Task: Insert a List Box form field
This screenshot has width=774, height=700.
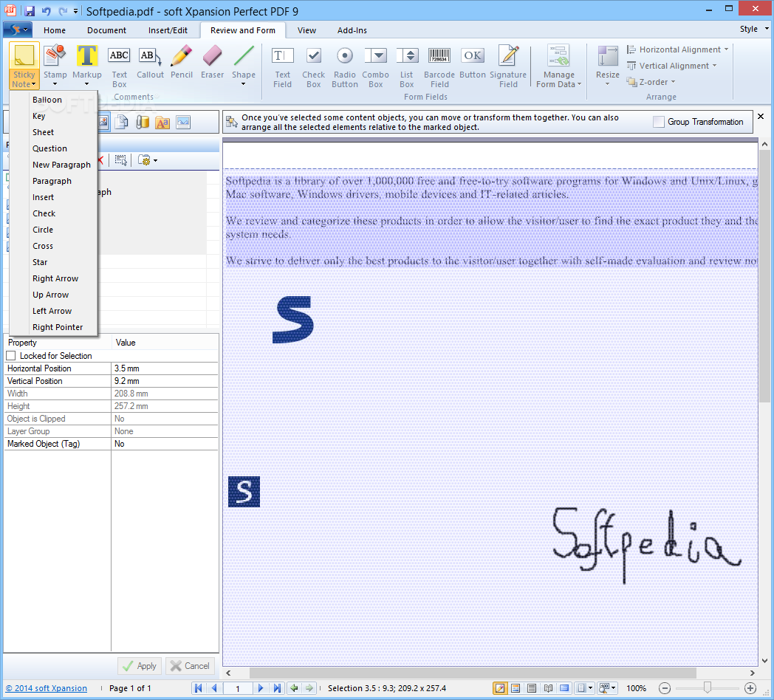Action: click(407, 66)
